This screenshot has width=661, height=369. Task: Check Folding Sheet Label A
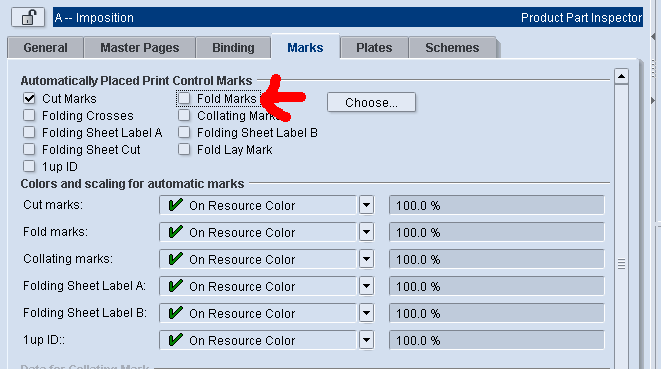[29, 132]
